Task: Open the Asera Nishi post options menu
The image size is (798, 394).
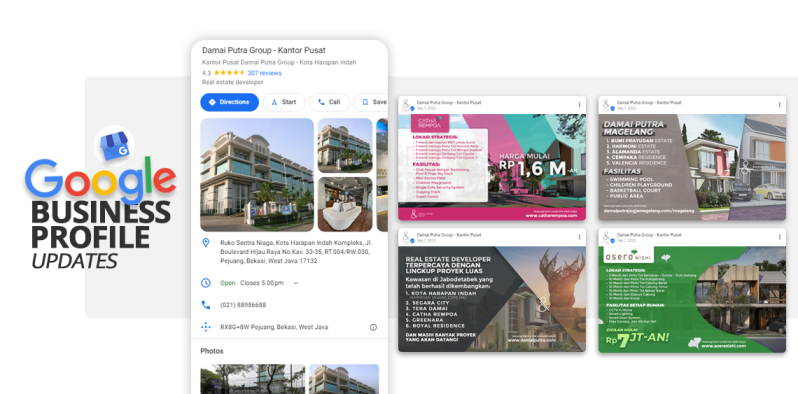Action: (x=779, y=237)
